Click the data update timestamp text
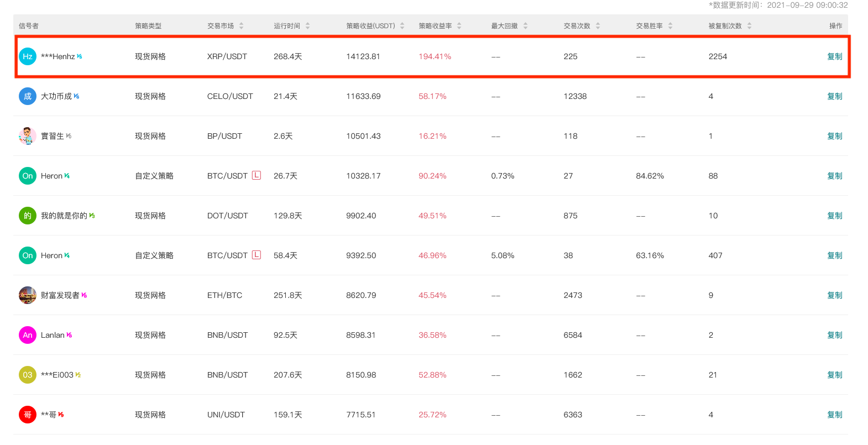 pyautogui.click(x=778, y=5)
